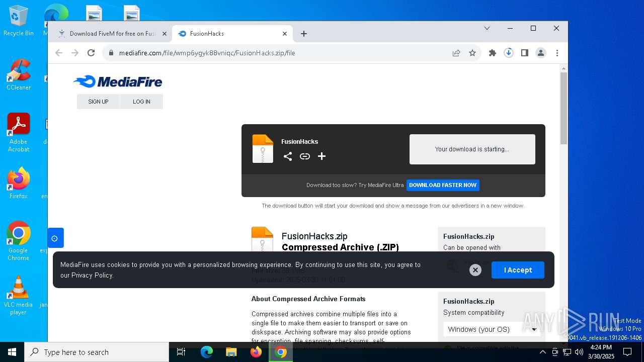644x362 pixels.
Task: Click the Your download is starting box
Action: (x=472, y=149)
